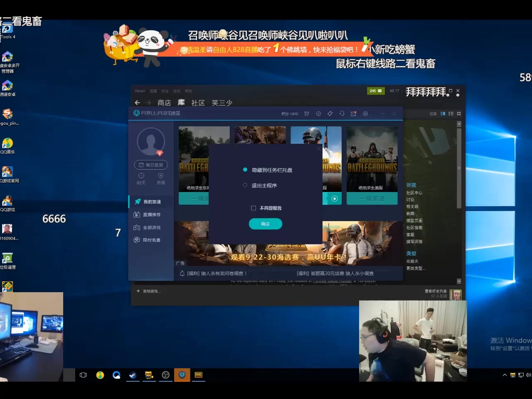Click stop acceleration circle icon on PUBG card
Viewport: 532px width, 399px height.
point(335,199)
